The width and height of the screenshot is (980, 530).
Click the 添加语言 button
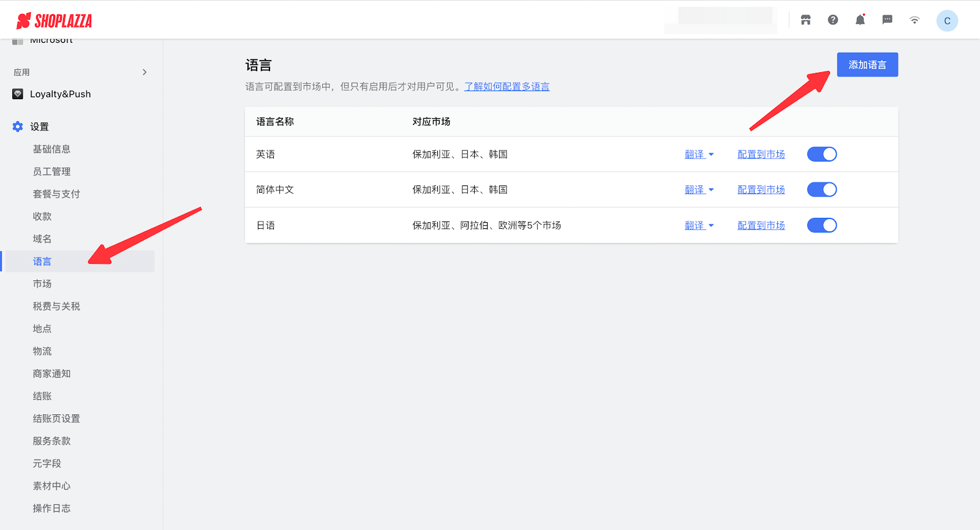tap(867, 65)
